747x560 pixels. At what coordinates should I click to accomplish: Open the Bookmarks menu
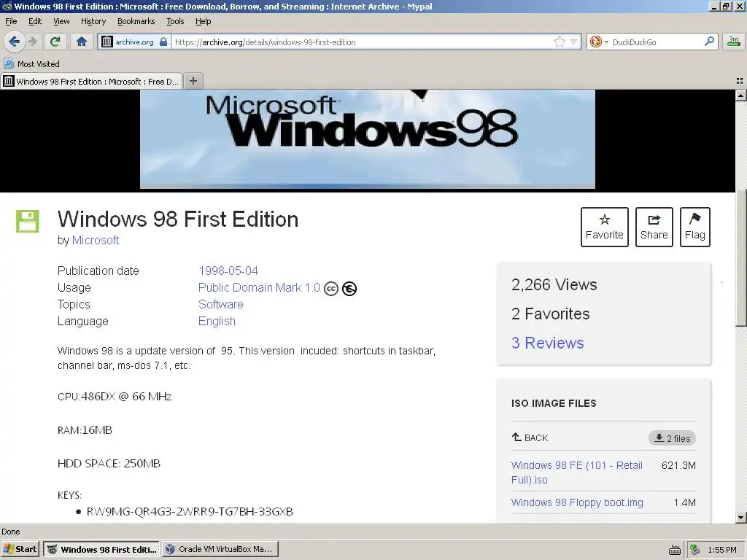click(136, 21)
